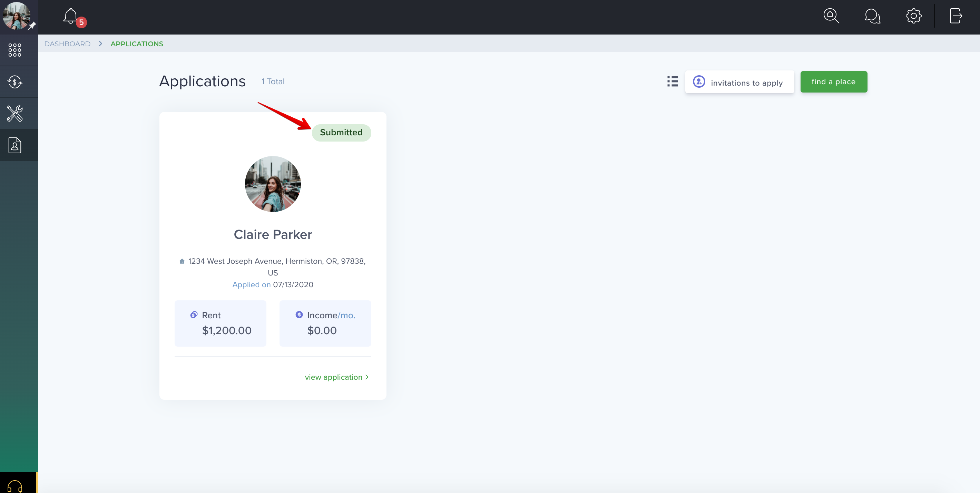Click the house icon beside address
Viewport: 980px width, 493px height.
point(182,261)
